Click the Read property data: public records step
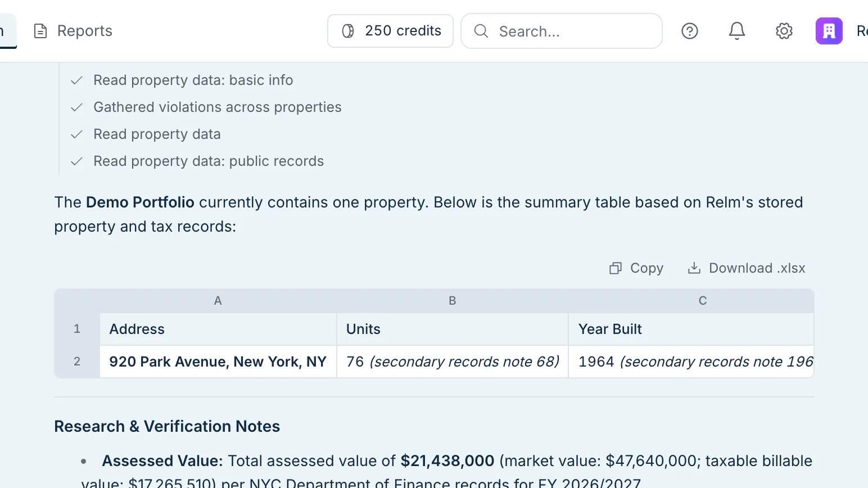The width and height of the screenshot is (868, 488). pos(197,161)
